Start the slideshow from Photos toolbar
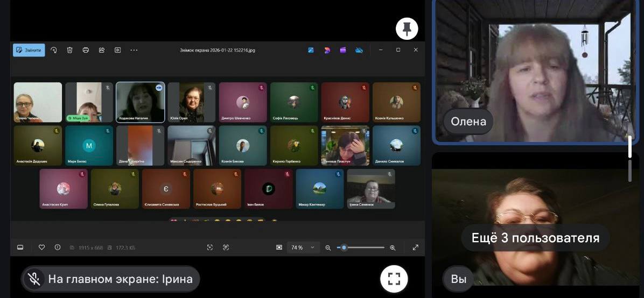The height and width of the screenshot is (298, 644). coord(117,50)
